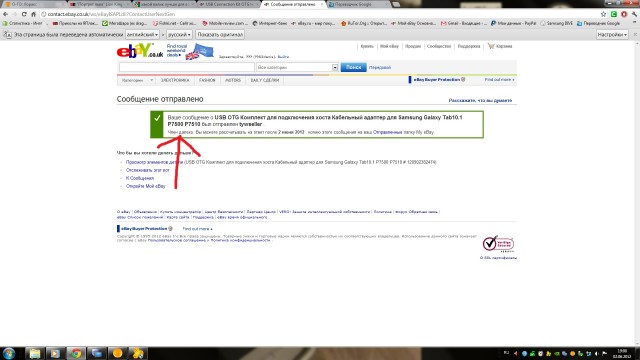Image resolution: width=640 pixels, height=360 pixels.
Task: Click the eBay.co.uk logo
Action: coord(140,51)
